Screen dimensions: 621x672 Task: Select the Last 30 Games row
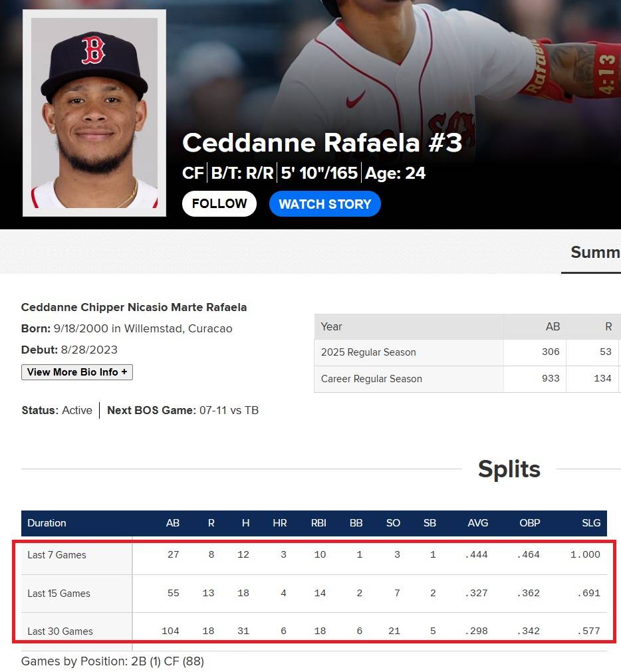(61, 631)
